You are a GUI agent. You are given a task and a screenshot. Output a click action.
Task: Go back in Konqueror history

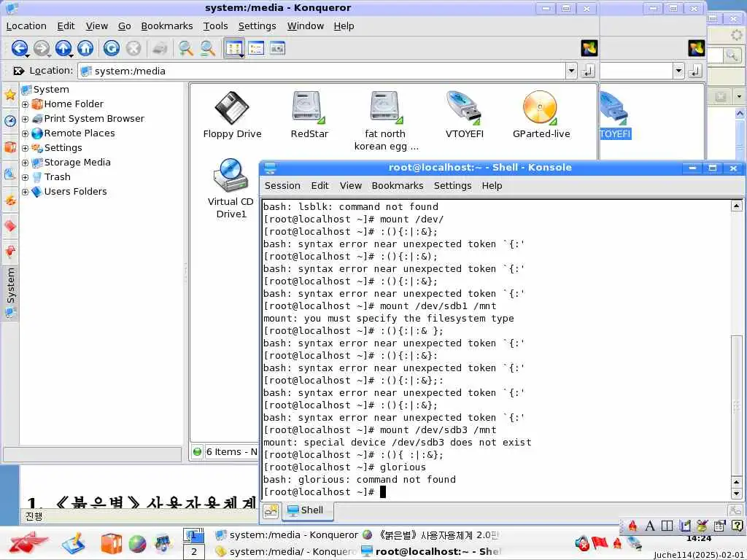pos(19,48)
